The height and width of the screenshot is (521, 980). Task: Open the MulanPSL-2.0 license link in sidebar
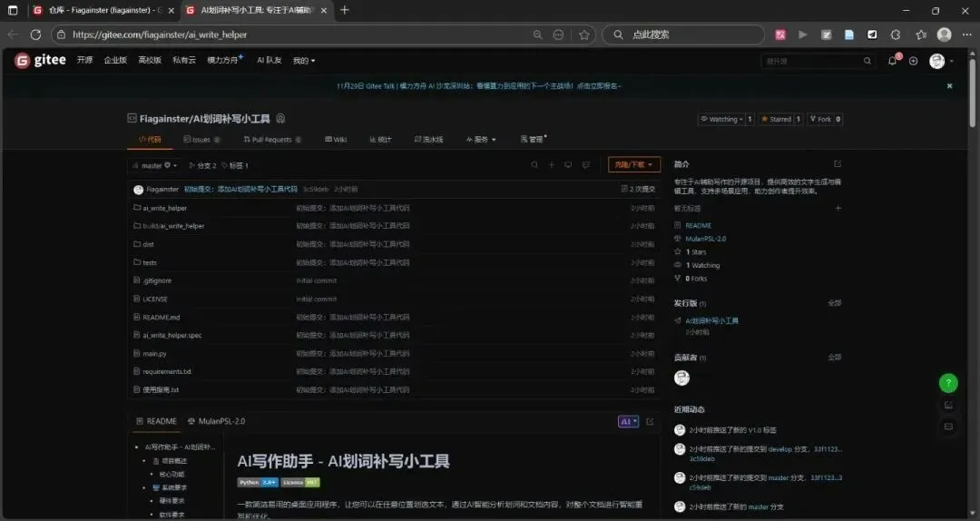(x=706, y=239)
